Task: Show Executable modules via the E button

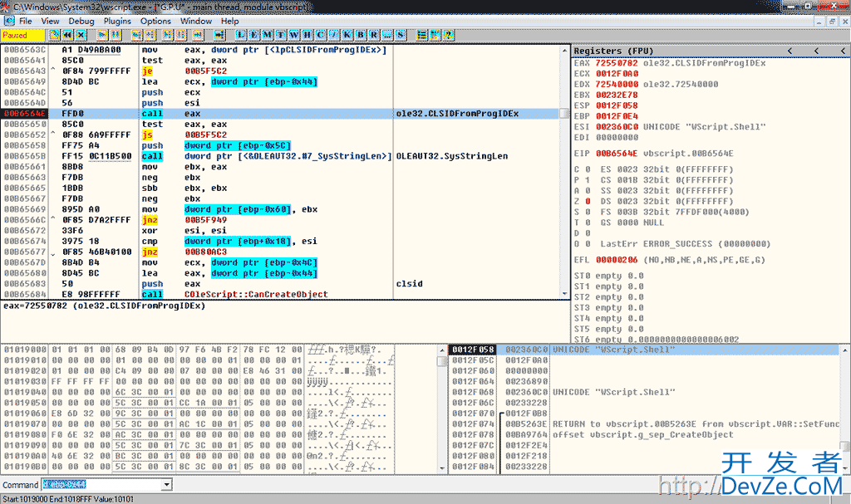Action: coord(254,35)
